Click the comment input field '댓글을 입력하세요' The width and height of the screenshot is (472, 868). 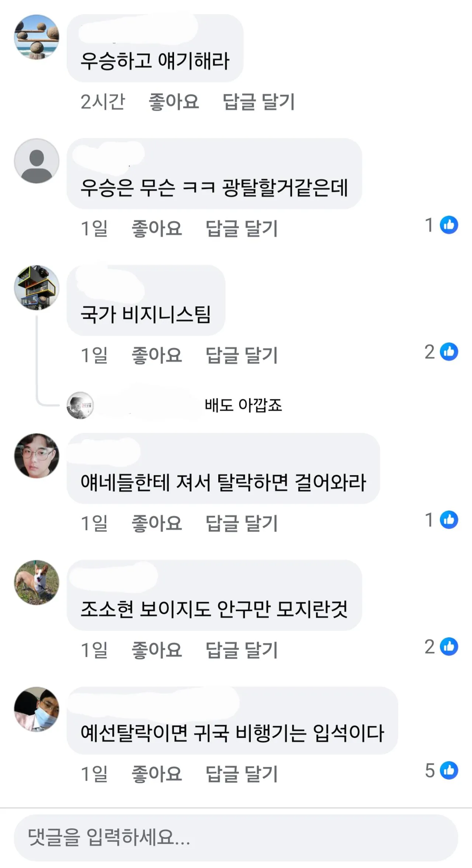236,837
